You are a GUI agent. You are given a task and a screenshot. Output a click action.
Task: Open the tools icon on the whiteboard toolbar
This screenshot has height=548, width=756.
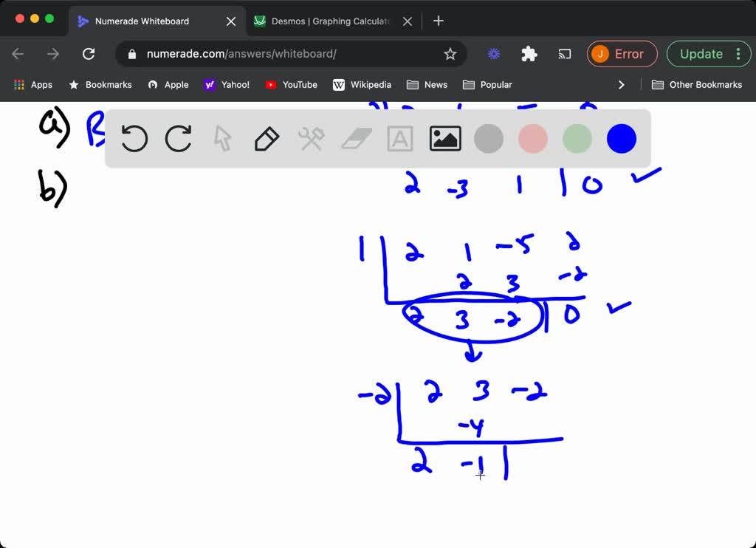tap(311, 138)
